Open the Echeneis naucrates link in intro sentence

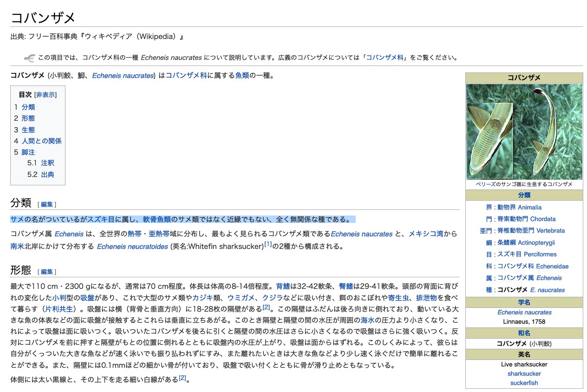123,75
